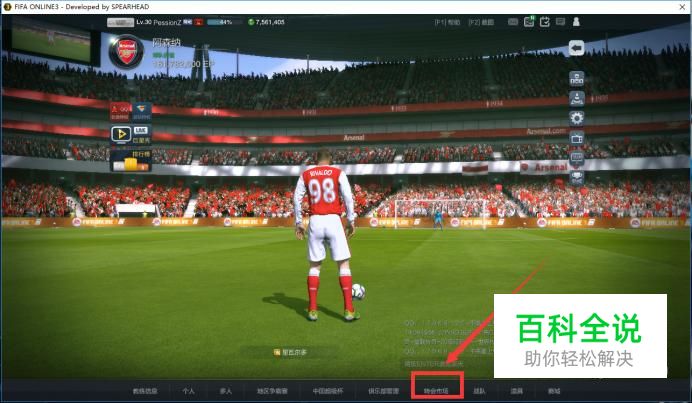Screen dimensions: 692x403
Task: Select the 个人 tab in the bottom menu
Action: click(x=188, y=391)
